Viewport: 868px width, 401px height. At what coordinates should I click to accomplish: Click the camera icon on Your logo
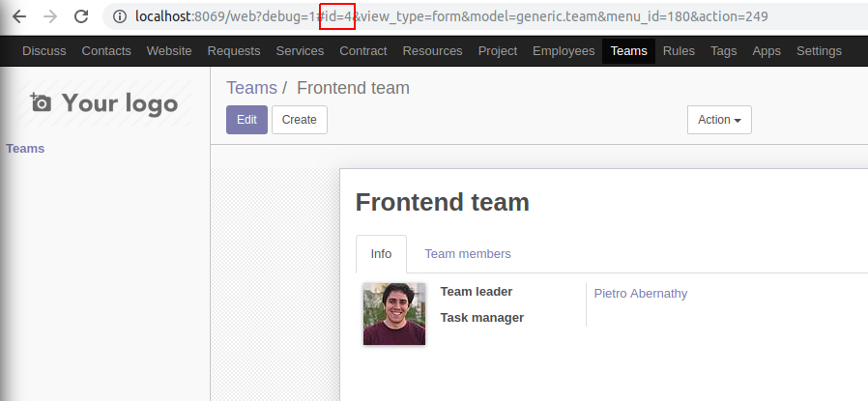[41, 102]
